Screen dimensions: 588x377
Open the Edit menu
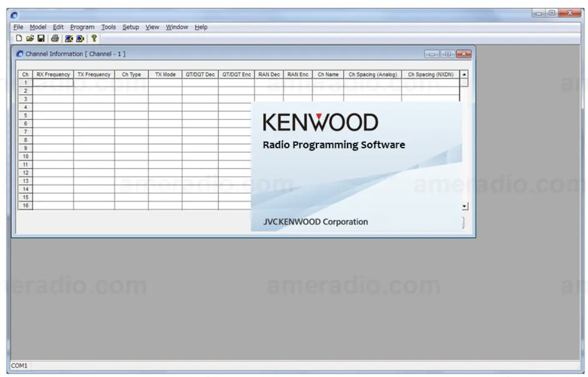pyautogui.click(x=58, y=27)
